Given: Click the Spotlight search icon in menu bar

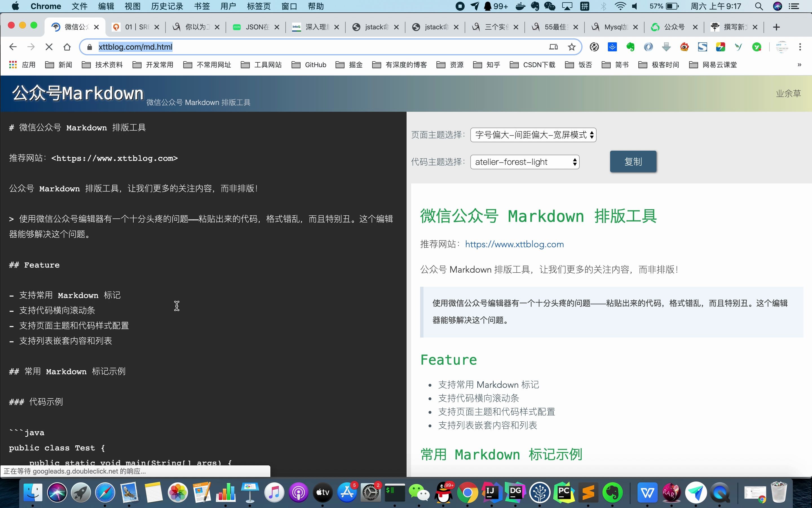Looking at the screenshot, I should [x=759, y=6].
